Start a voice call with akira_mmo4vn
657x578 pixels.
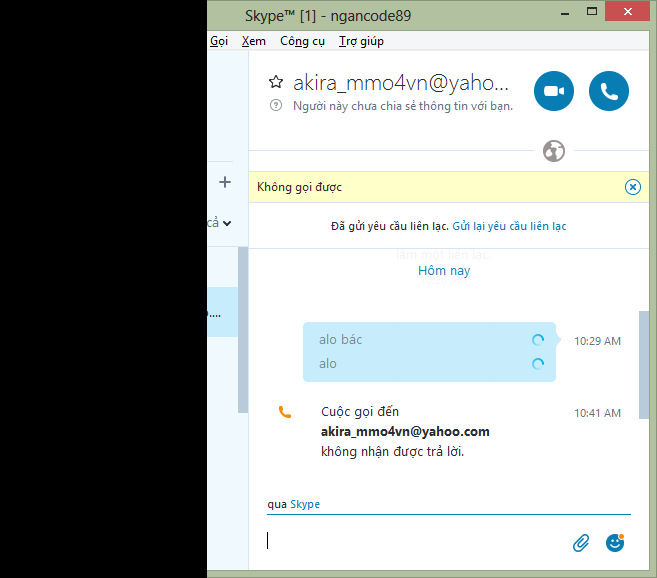click(x=608, y=91)
